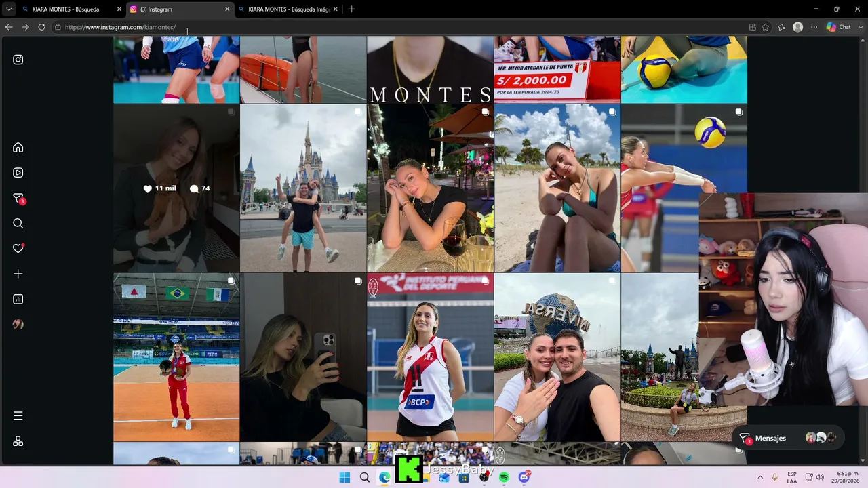Viewport: 868px width, 488px height.
Task: Show notifications via the heart icon
Action: point(18,249)
